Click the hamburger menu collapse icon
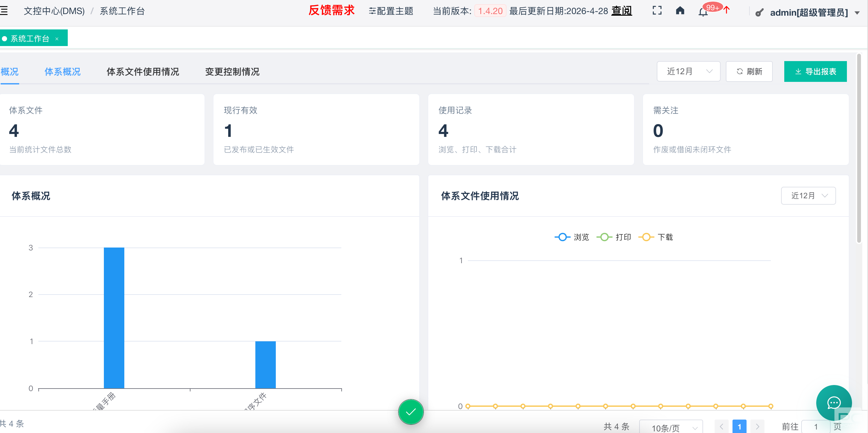The height and width of the screenshot is (433, 868). (4, 11)
